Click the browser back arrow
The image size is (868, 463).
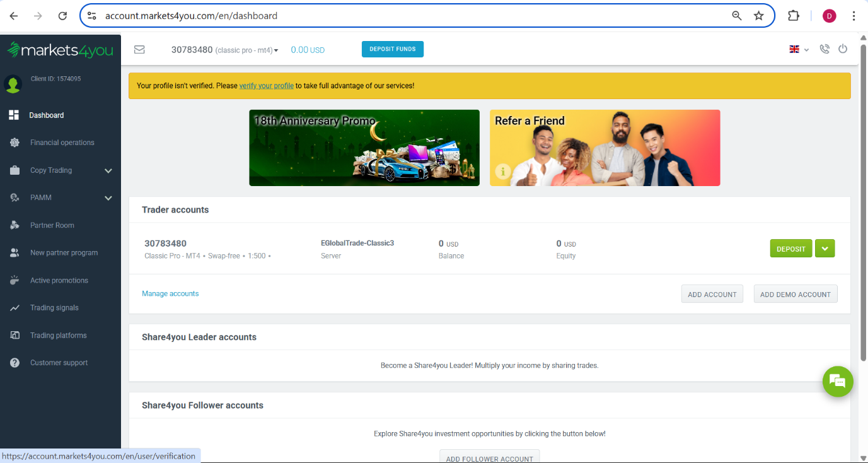click(13, 16)
